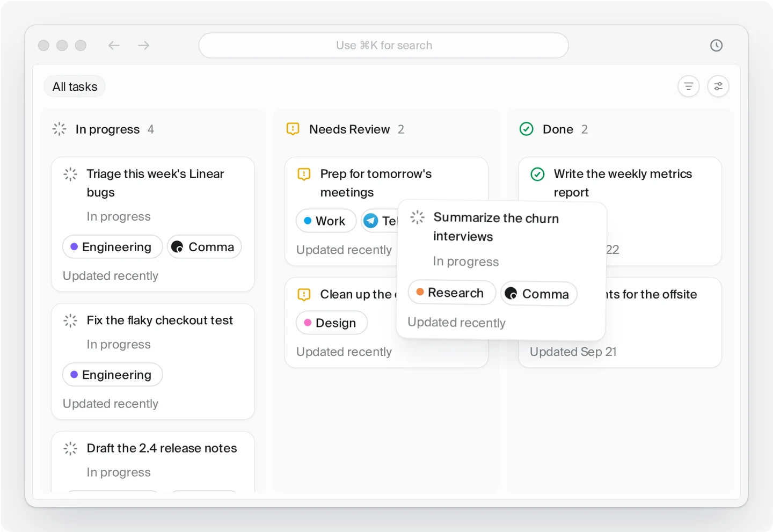Click spinner icon on churn interviews card

point(417,217)
